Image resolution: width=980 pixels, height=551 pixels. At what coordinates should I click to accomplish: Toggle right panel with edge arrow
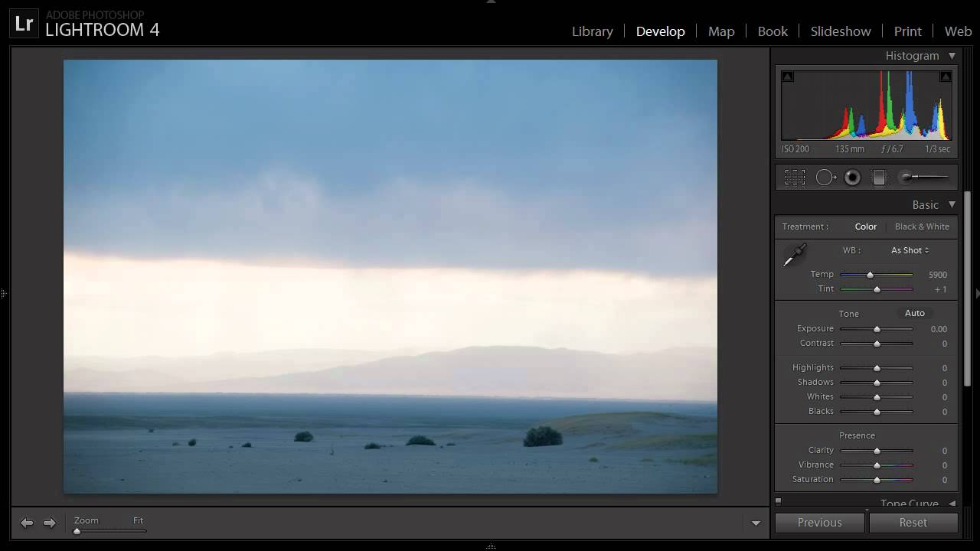pos(977,293)
